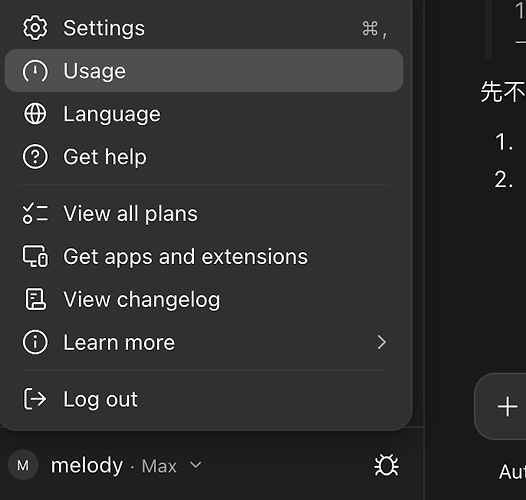Select the Language menu entry
This screenshot has width=526, height=500.
204,114
